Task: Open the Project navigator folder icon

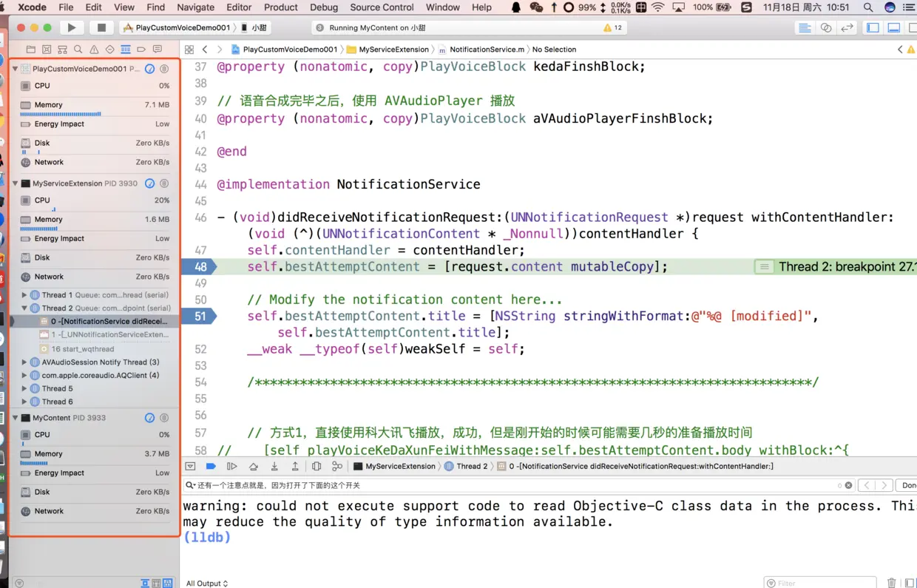Action: point(30,50)
